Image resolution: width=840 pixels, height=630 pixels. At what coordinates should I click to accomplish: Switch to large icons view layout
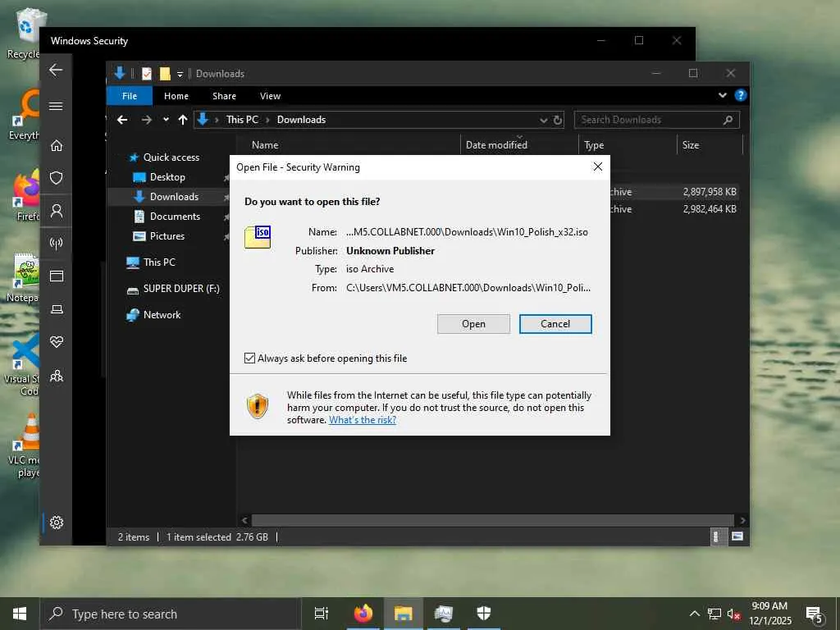coord(737,536)
